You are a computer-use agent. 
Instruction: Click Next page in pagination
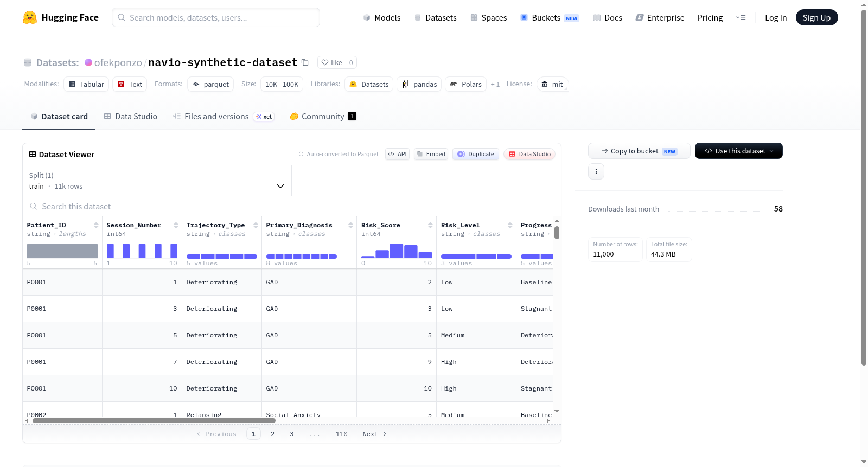[375, 434]
